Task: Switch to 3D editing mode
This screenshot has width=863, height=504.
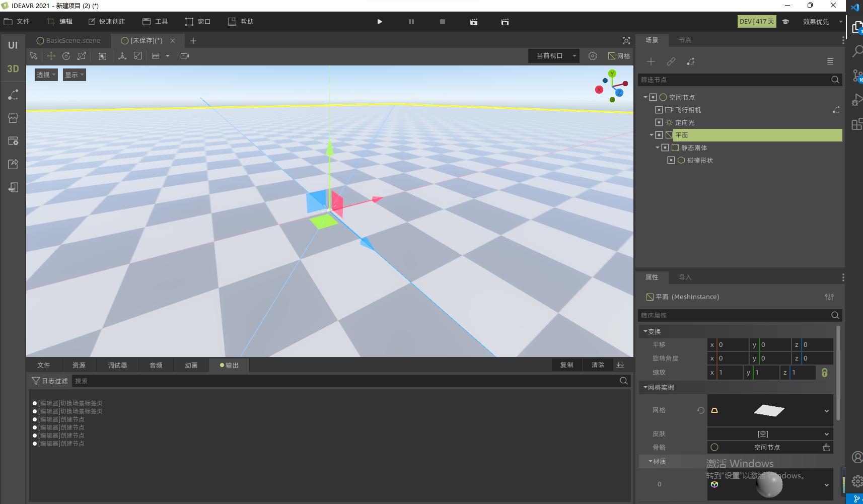Action: tap(13, 69)
